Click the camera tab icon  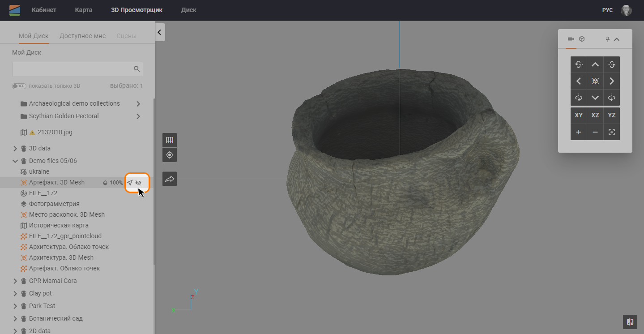(571, 39)
